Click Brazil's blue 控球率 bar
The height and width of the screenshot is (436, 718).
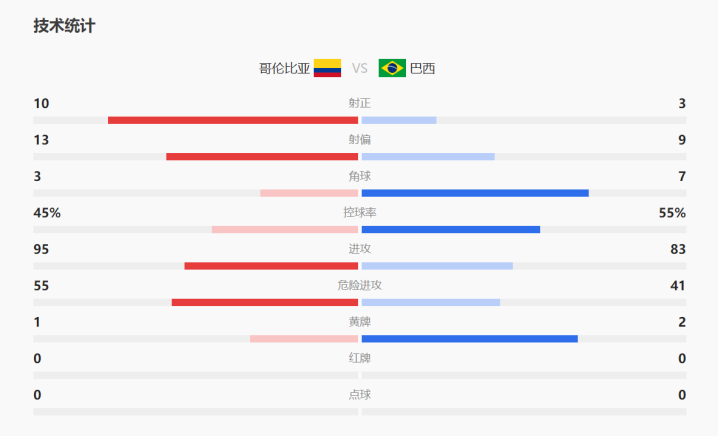click(x=451, y=229)
